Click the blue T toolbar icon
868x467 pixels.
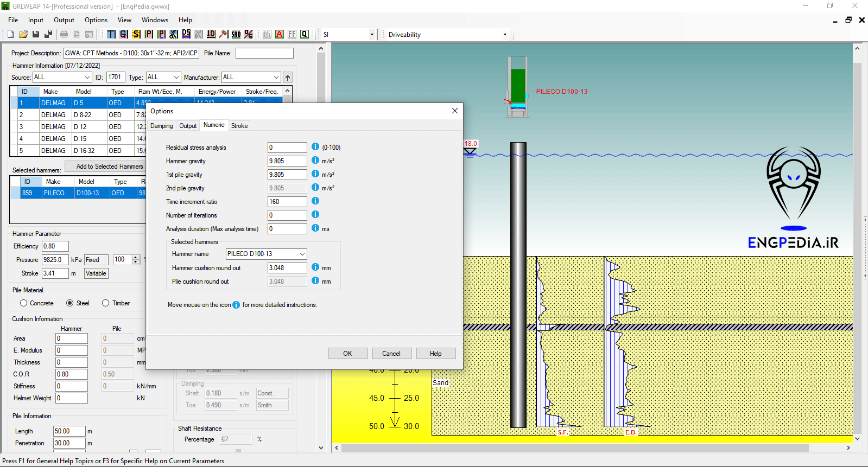(x=111, y=34)
